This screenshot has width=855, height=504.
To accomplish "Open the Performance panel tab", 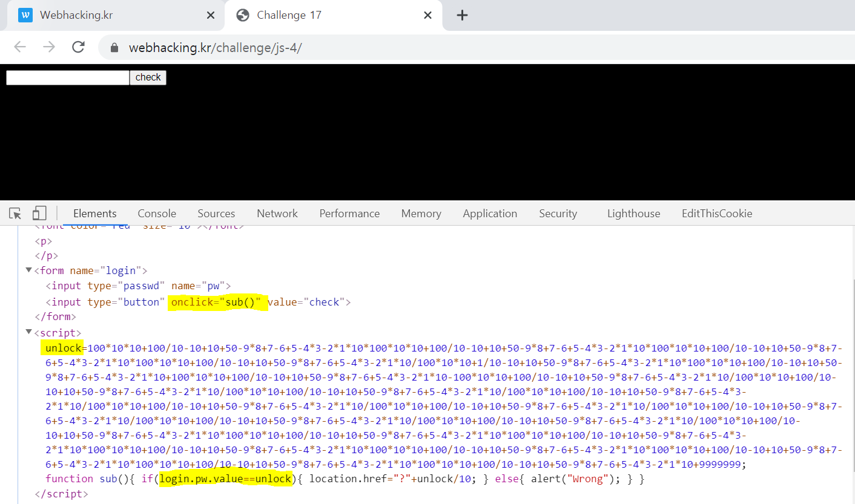I will point(349,214).
